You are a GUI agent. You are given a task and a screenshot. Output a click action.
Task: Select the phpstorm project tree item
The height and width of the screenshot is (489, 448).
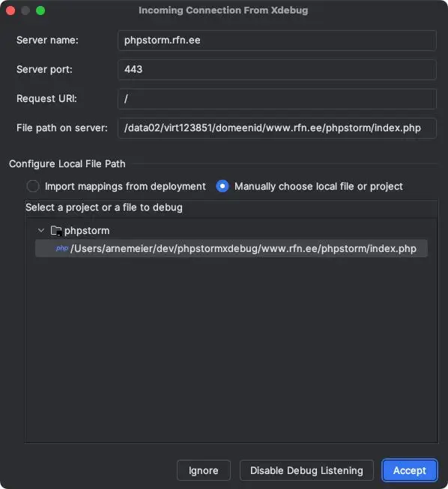87,231
